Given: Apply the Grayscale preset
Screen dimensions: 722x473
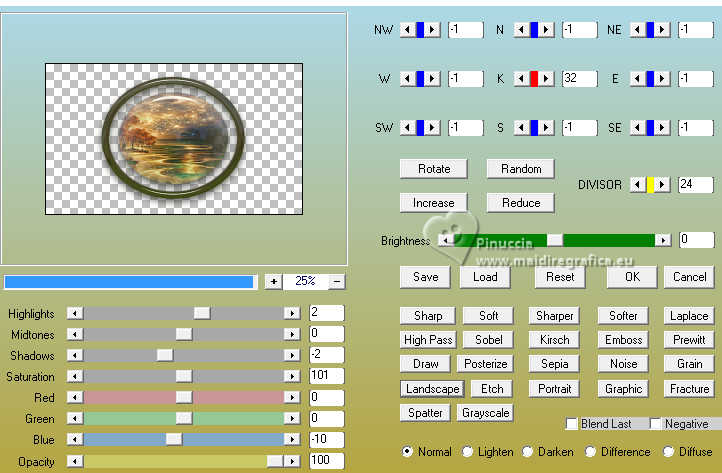Looking at the screenshot, I should [x=485, y=413].
